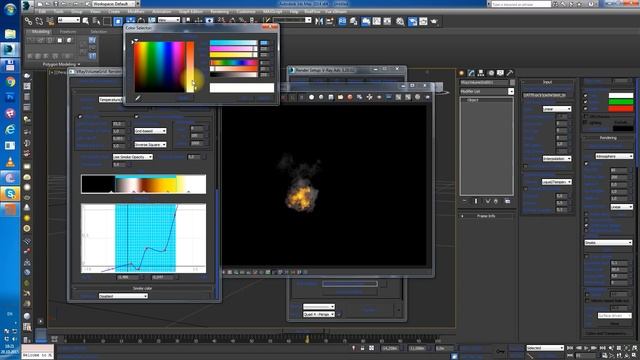This screenshot has width=640, height=360.
Task: Click the Play animation button
Action: (x=587, y=348)
